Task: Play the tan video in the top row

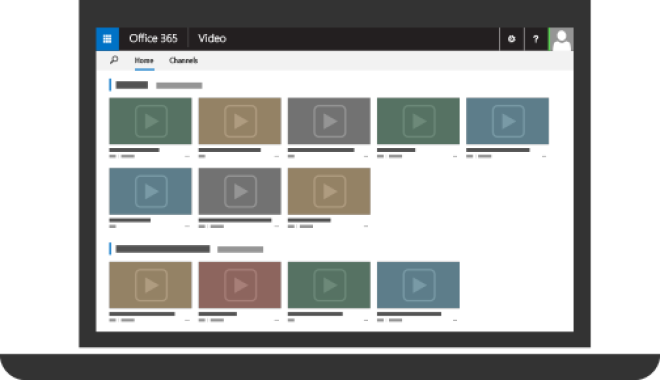Action: tap(240, 121)
